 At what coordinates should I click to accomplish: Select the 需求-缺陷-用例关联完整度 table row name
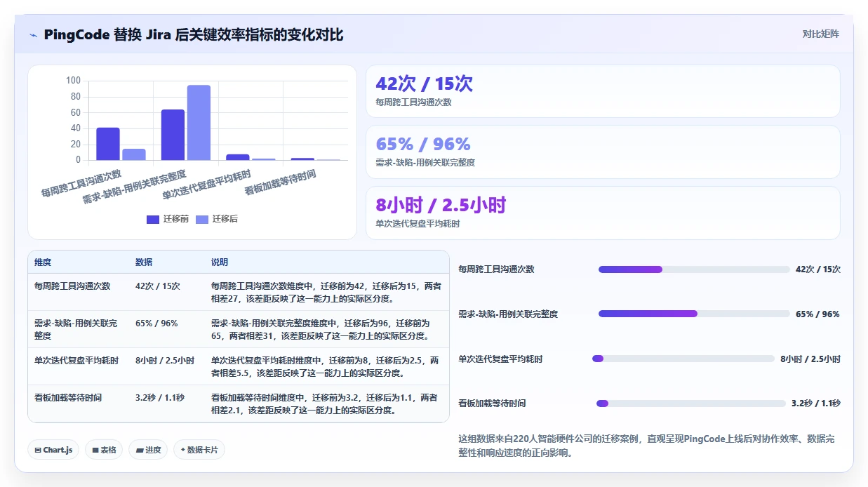[x=76, y=329]
